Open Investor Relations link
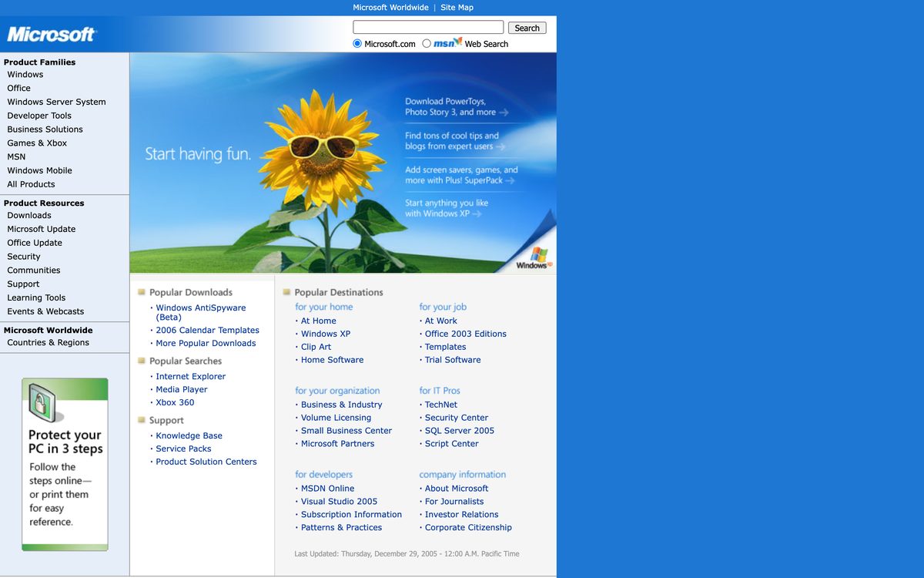Image resolution: width=924 pixels, height=578 pixels. coord(462,516)
